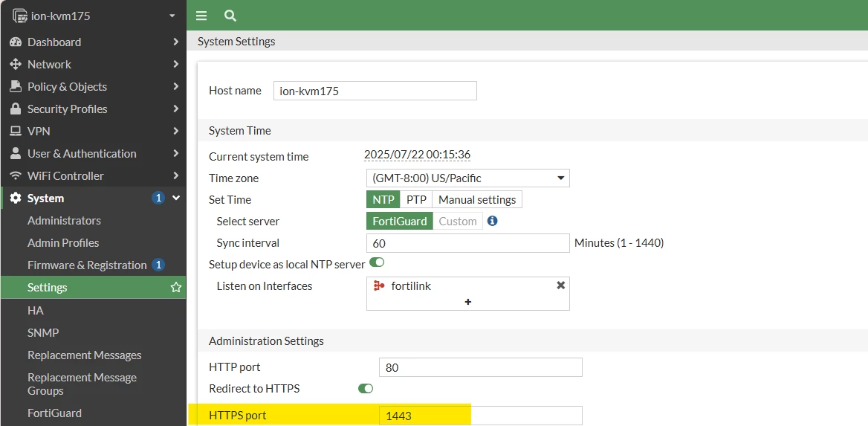The height and width of the screenshot is (426, 868).
Task: Select PTP for Set Time
Action: (x=416, y=199)
